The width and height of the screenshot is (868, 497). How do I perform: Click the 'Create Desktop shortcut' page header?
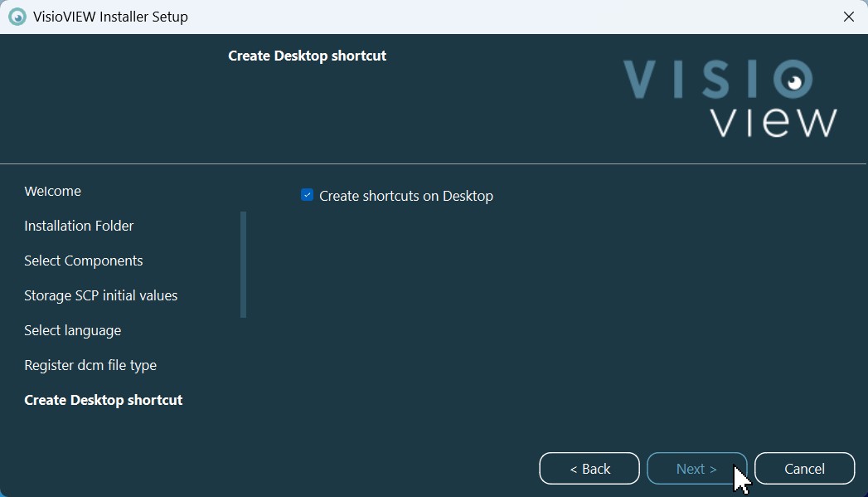click(307, 56)
